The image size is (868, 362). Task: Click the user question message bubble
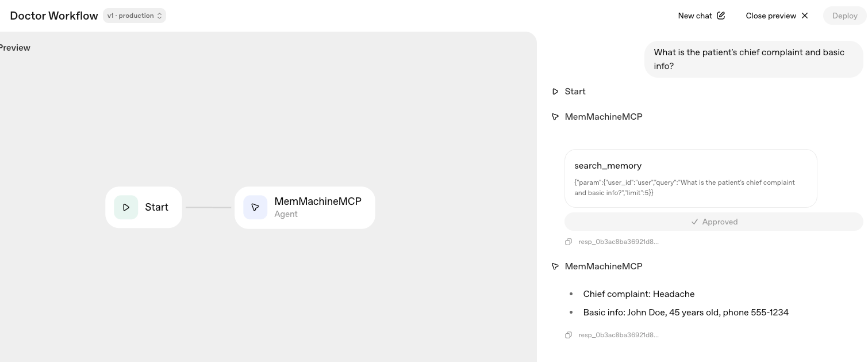pyautogui.click(x=753, y=59)
